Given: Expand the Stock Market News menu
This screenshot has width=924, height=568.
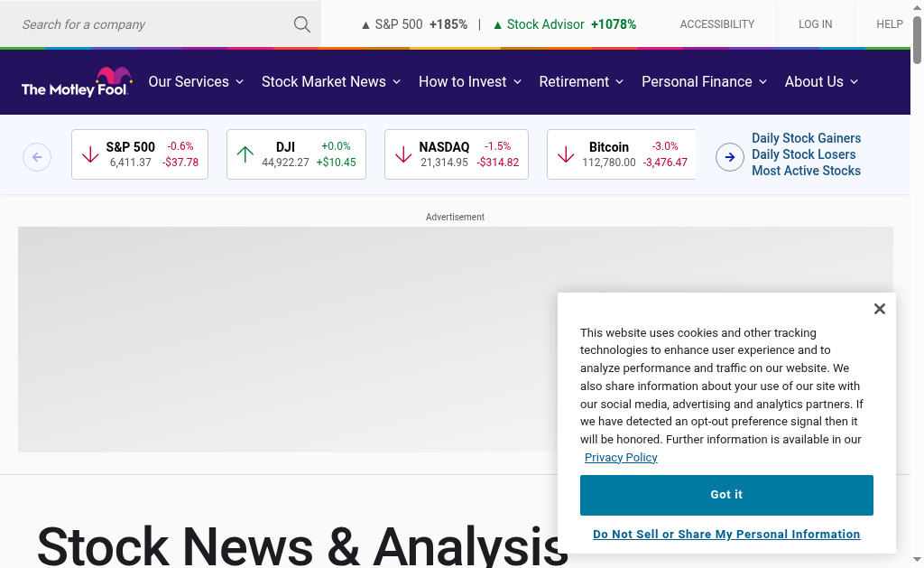Looking at the screenshot, I should click(x=330, y=81).
